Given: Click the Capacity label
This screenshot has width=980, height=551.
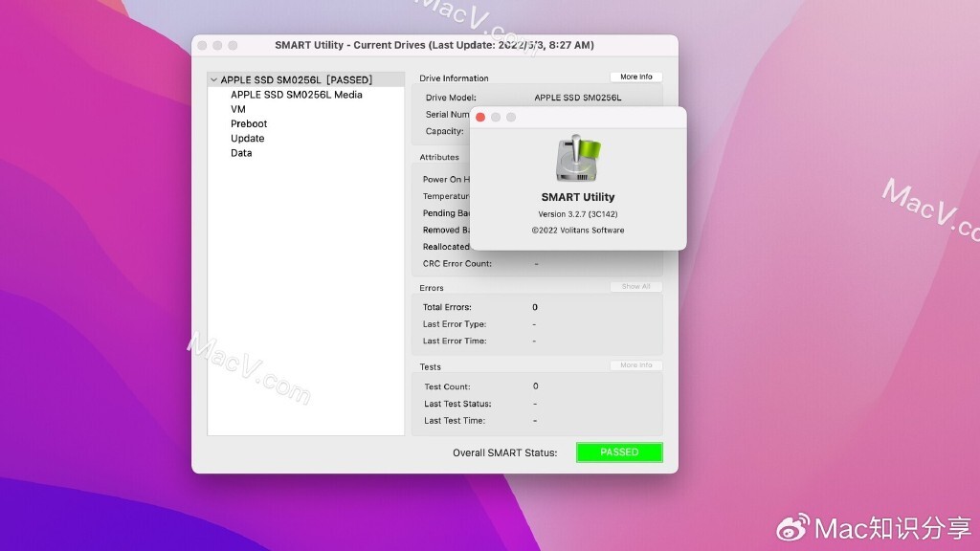Looking at the screenshot, I should pyautogui.click(x=444, y=131).
